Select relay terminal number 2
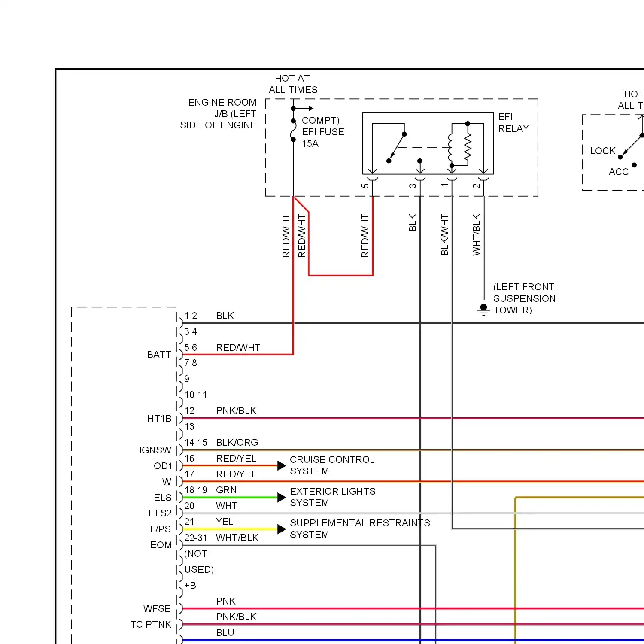 [x=476, y=185]
